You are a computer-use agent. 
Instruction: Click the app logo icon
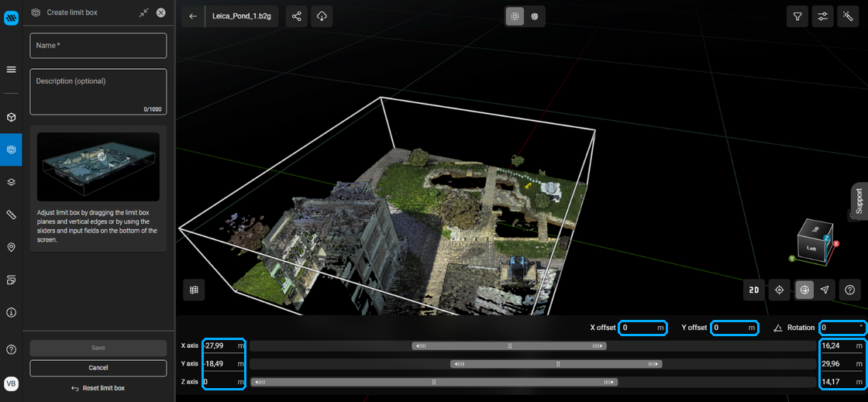pos(11,19)
